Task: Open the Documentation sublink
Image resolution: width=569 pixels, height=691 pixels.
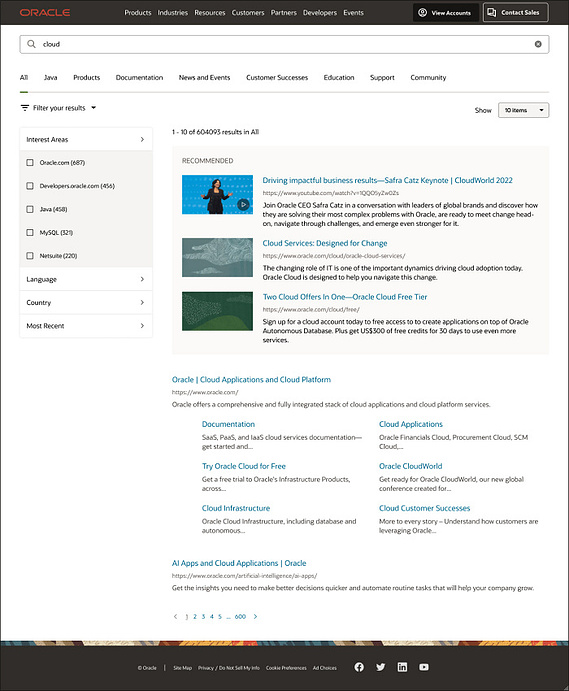Action: click(228, 424)
